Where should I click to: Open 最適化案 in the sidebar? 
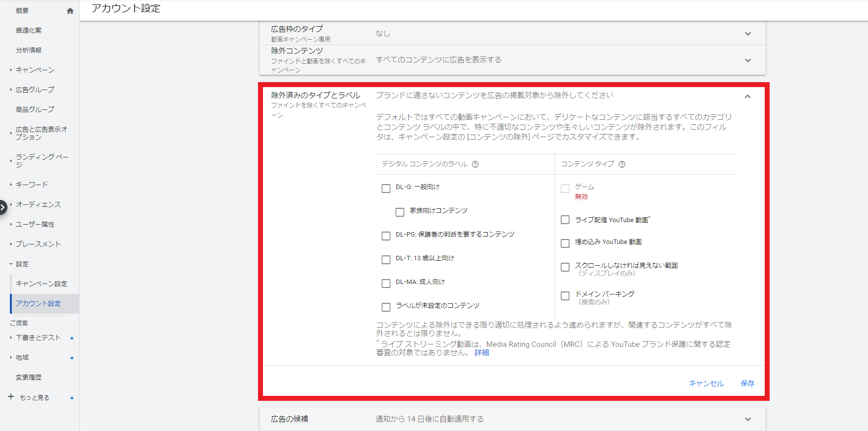(29, 30)
